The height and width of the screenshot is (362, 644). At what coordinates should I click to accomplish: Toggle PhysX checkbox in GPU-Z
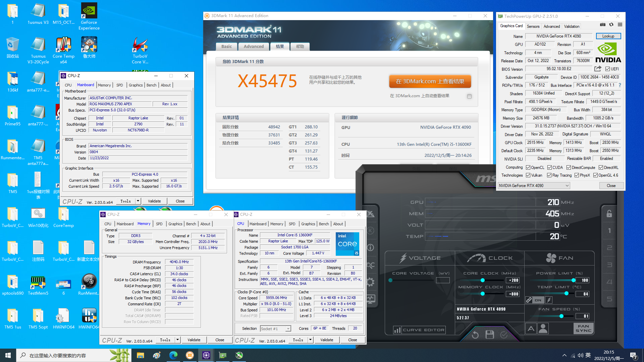(577, 175)
